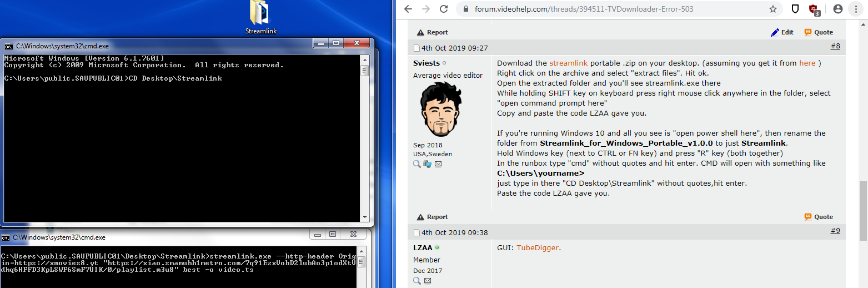Open the red uBlock extension badge
The image size is (868, 288).
814,9
